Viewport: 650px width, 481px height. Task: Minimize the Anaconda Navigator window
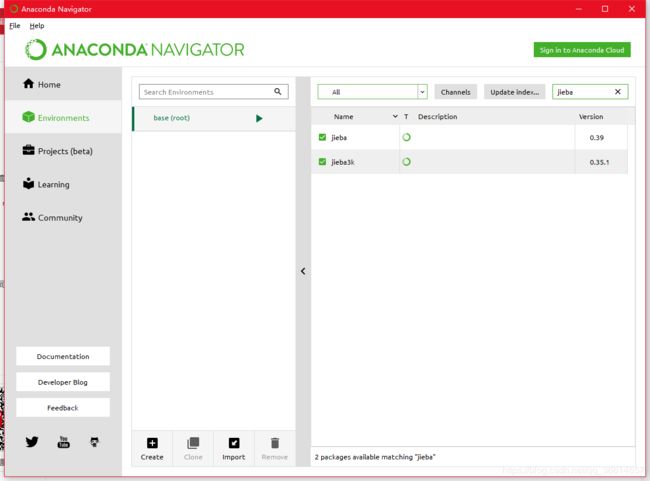click(x=579, y=9)
